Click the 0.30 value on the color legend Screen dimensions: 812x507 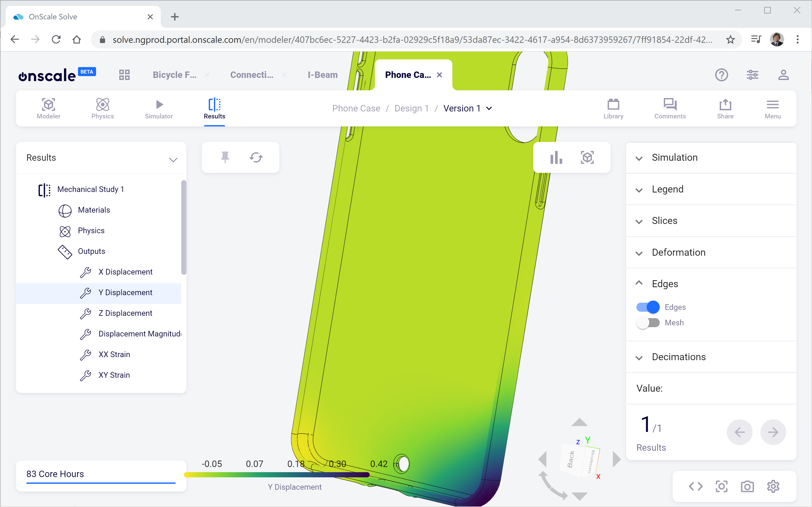[337, 464]
